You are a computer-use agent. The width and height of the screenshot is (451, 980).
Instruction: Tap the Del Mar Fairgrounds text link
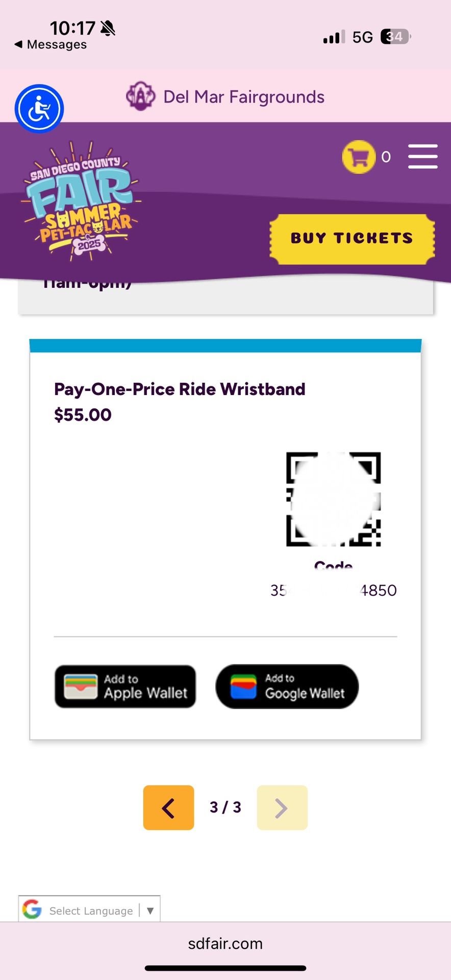point(244,96)
